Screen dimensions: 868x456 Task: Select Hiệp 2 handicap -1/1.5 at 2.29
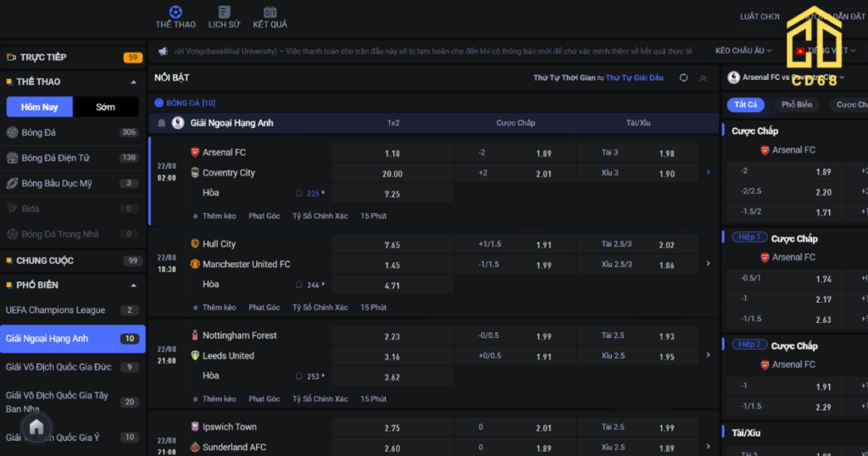[786, 406]
